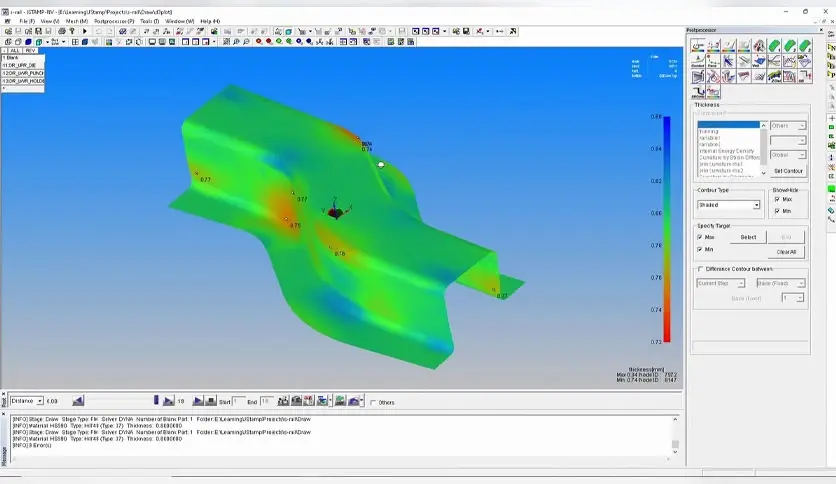Select Internal Energy Density in result list
Screen dimensions: 836x484
[x=722, y=149]
